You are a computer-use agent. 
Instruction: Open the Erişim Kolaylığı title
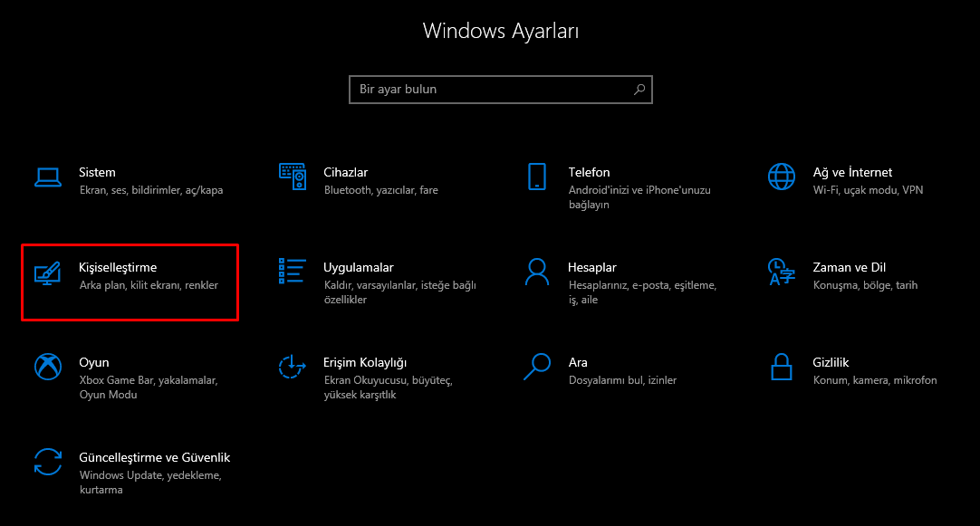tap(365, 362)
